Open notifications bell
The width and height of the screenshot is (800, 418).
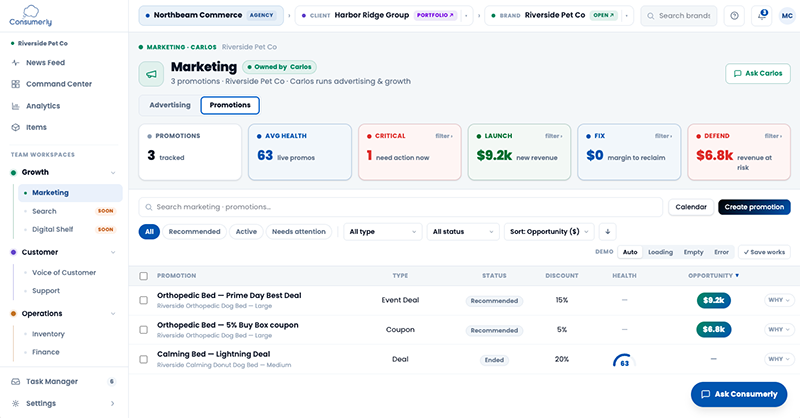tap(762, 16)
